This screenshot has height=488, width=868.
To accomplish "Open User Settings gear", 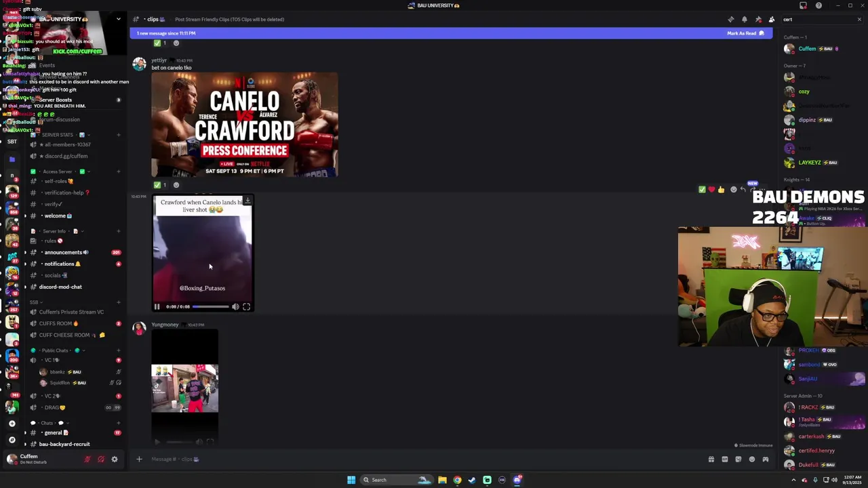I will click(115, 460).
